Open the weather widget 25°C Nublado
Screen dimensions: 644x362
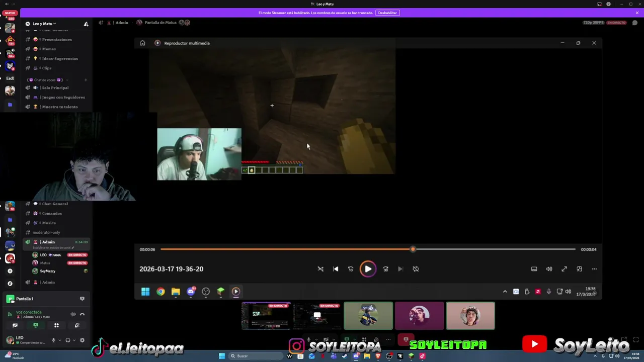[14, 356]
